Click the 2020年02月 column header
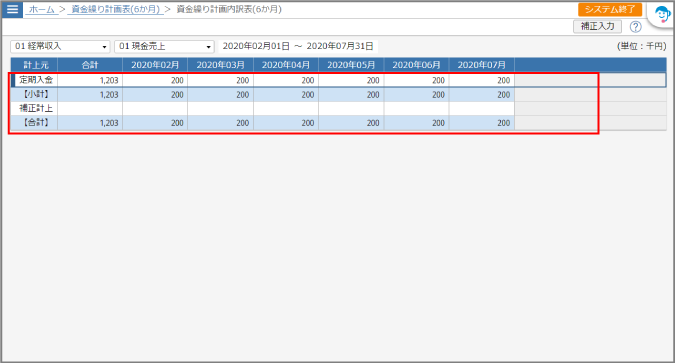Viewport: 675px width, 363px height. click(155, 65)
